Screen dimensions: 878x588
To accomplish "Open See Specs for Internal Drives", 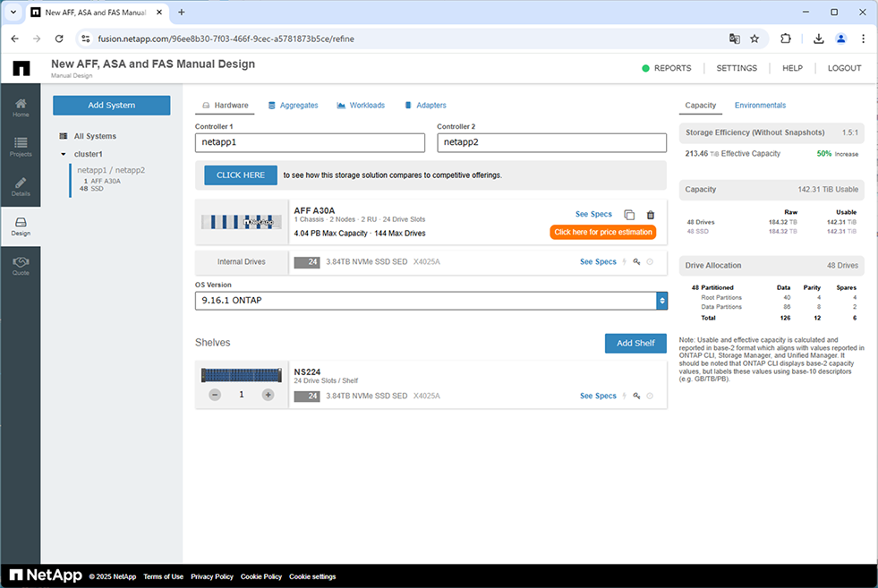I will click(x=598, y=261).
